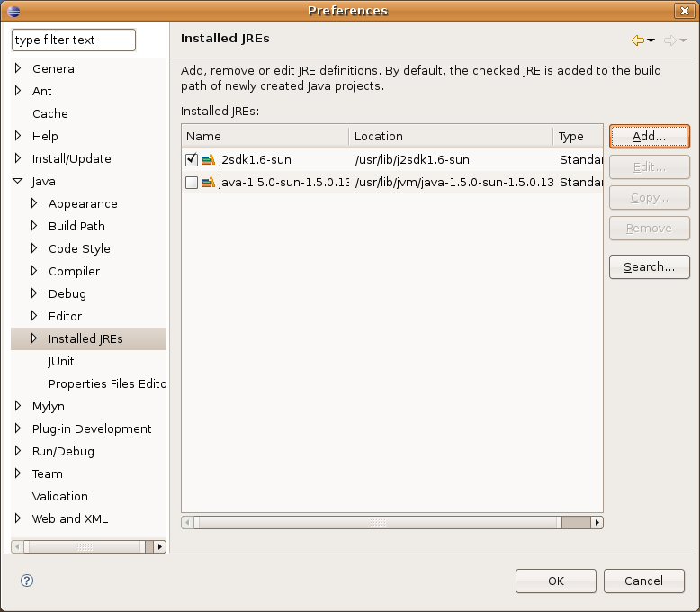Click the j2sdk1.6-sun JRE library icon
The image size is (700, 612).
[208, 160]
